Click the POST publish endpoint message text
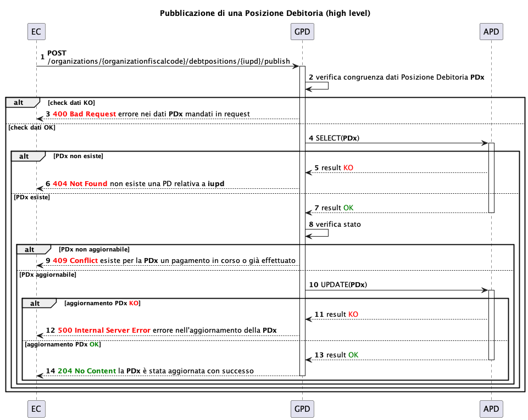 point(169,61)
